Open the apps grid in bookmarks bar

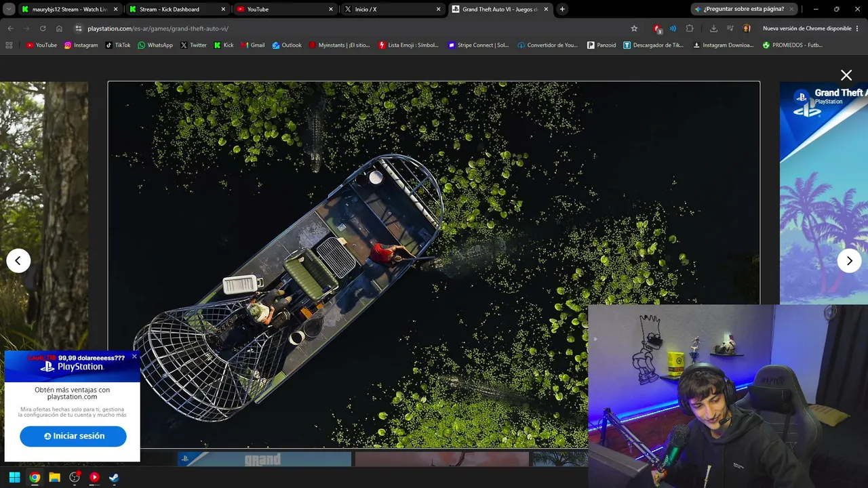coord(9,45)
